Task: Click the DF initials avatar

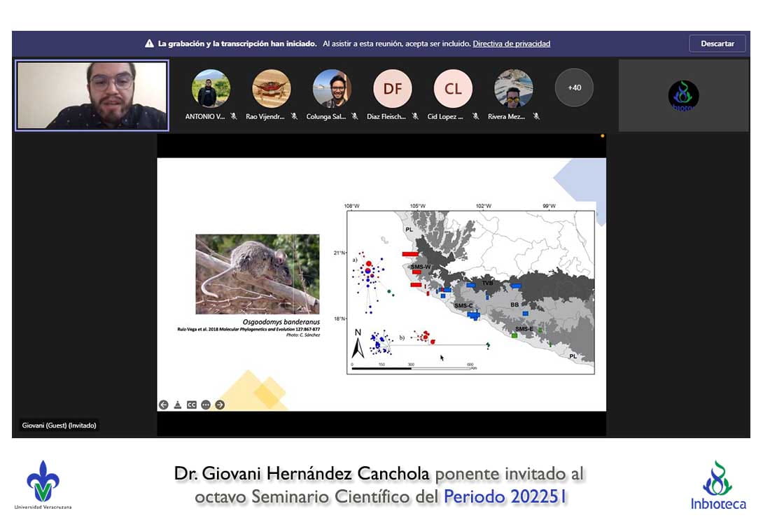Action: pyautogui.click(x=392, y=89)
